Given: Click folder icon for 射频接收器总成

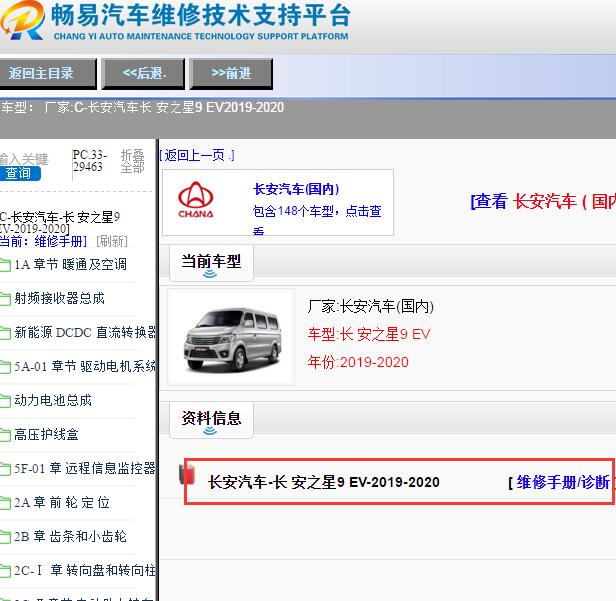Looking at the screenshot, I should 5,299.
